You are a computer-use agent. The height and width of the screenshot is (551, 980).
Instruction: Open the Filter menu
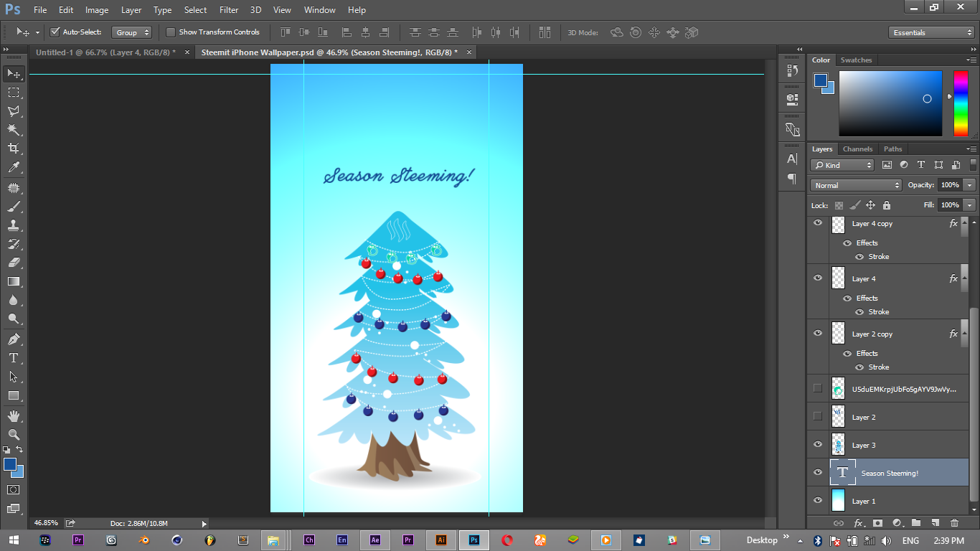point(229,10)
